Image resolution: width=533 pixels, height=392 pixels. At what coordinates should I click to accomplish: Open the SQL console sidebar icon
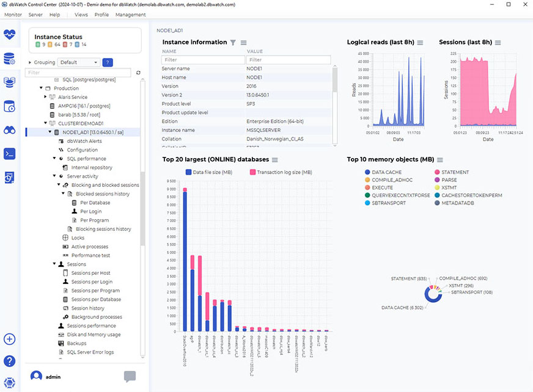pos(10,154)
